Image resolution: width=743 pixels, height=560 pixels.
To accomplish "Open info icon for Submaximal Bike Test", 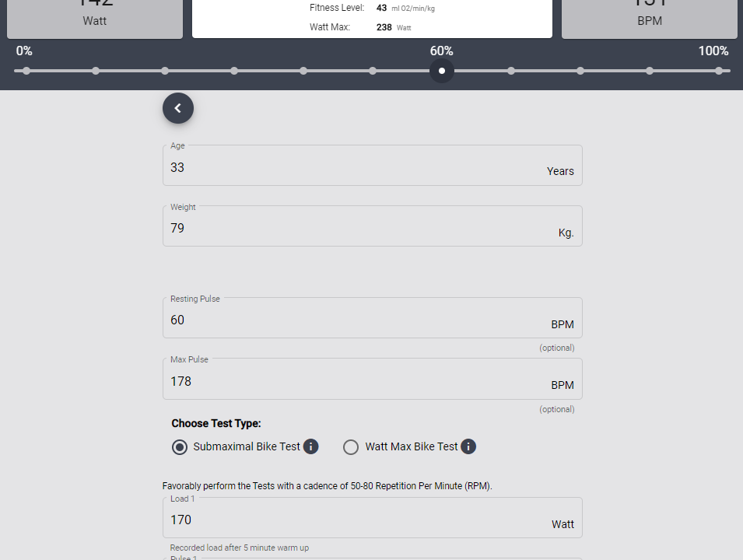I will coord(310,446).
